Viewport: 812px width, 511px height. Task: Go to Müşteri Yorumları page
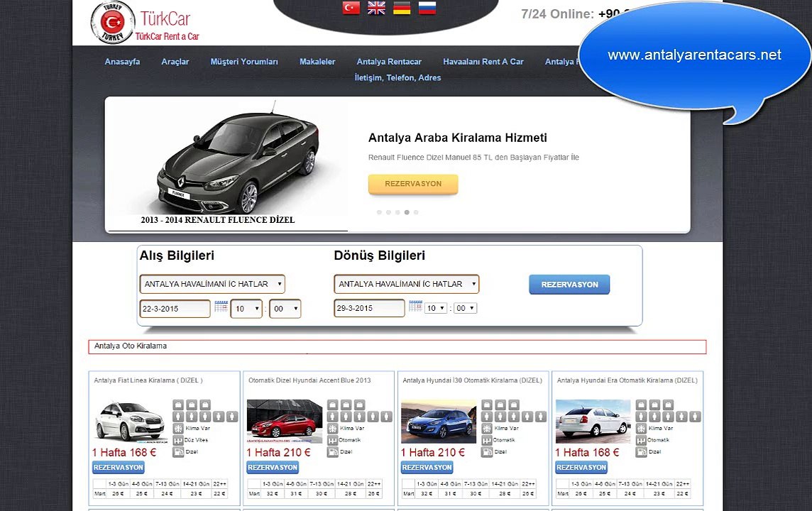tap(244, 62)
